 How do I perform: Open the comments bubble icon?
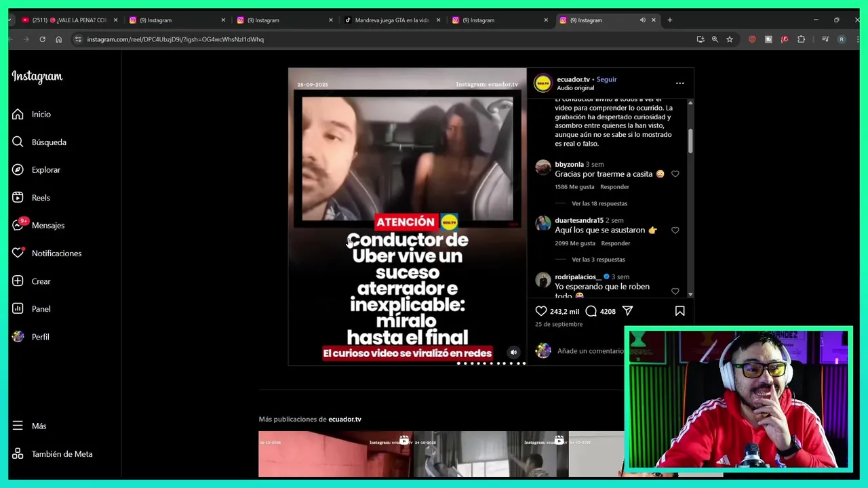pyautogui.click(x=591, y=311)
